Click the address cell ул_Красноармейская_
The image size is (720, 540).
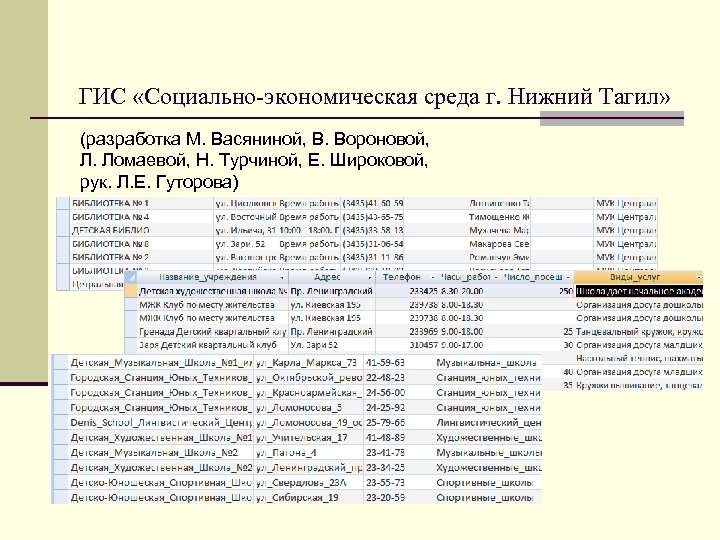pyautogui.click(x=309, y=393)
